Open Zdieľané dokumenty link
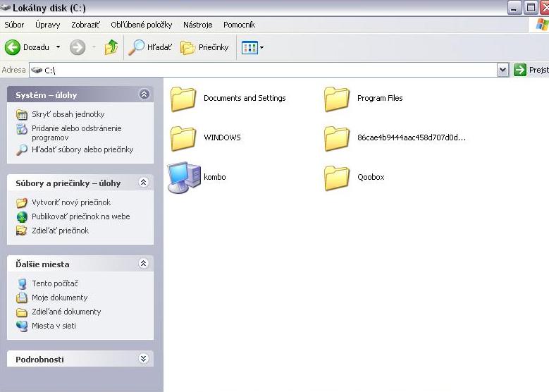The width and height of the screenshot is (549, 392). [x=66, y=312]
